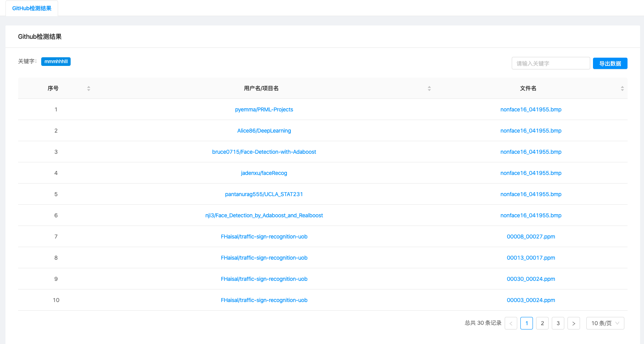The image size is (644, 344).
Task: Switch to GitHub检测结果 tab
Action: pos(32,8)
